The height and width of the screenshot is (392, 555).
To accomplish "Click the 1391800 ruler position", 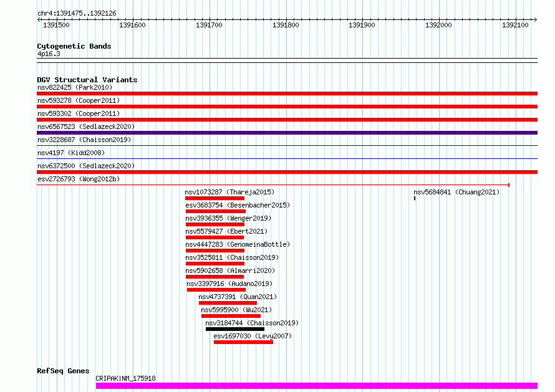I will 286,25.
